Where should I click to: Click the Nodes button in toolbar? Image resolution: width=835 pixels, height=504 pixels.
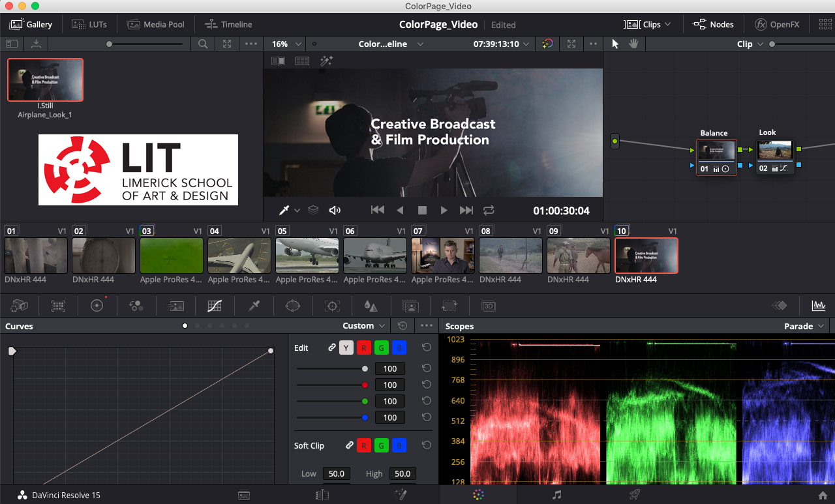click(713, 25)
